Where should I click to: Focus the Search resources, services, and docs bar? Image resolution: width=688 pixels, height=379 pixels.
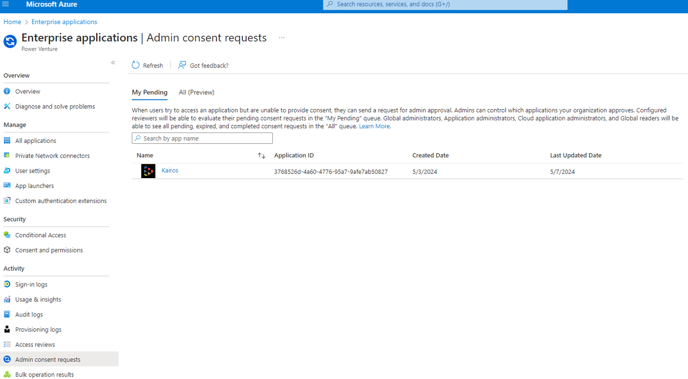tap(445, 4)
